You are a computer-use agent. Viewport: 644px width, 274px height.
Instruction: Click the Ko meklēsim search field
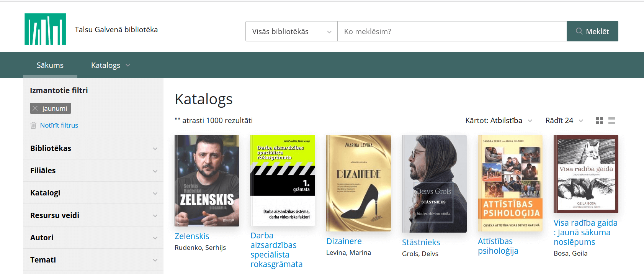[x=452, y=31]
